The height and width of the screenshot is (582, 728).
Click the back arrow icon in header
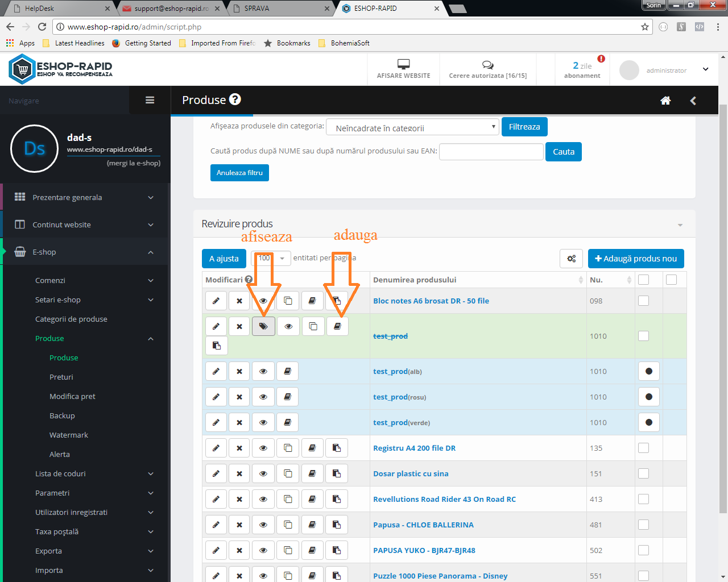tap(693, 101)
